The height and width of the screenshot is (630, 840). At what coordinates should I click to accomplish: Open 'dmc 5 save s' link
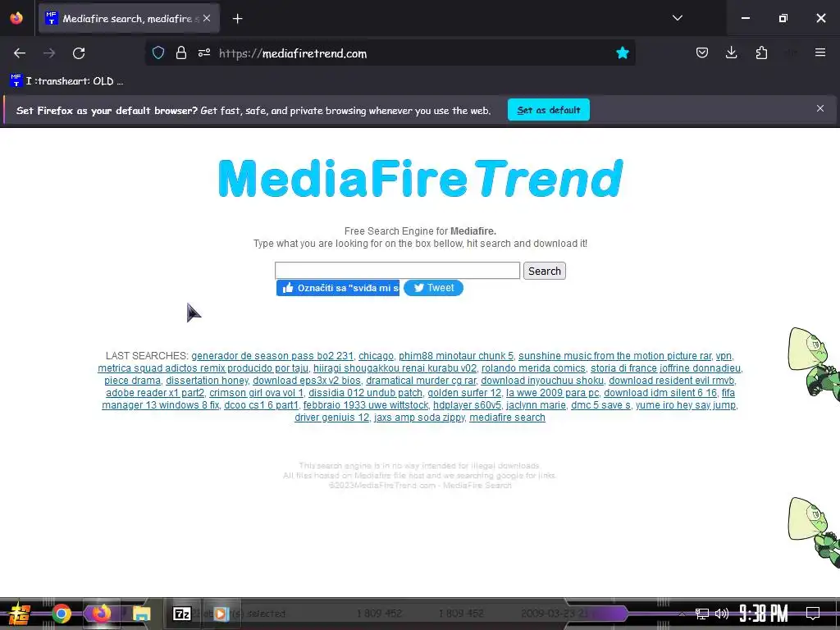click(x=600, y=405)
